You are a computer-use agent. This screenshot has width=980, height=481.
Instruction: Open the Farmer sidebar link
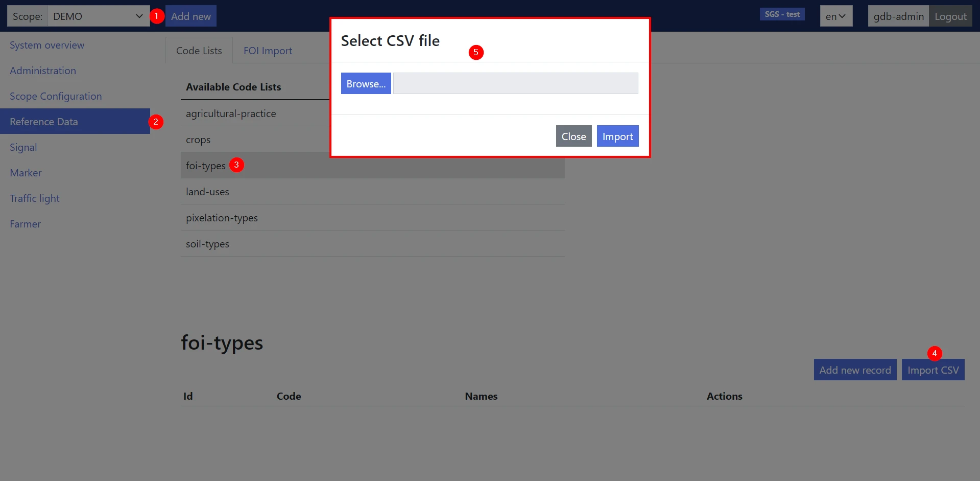tap(25, 224)
